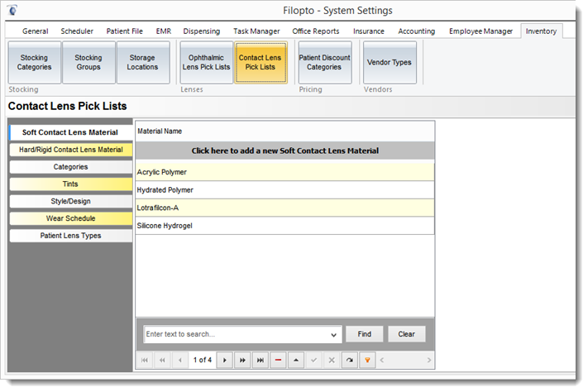
Task: Cancel edit with the X icon
Action: click(x=332, y=361)
